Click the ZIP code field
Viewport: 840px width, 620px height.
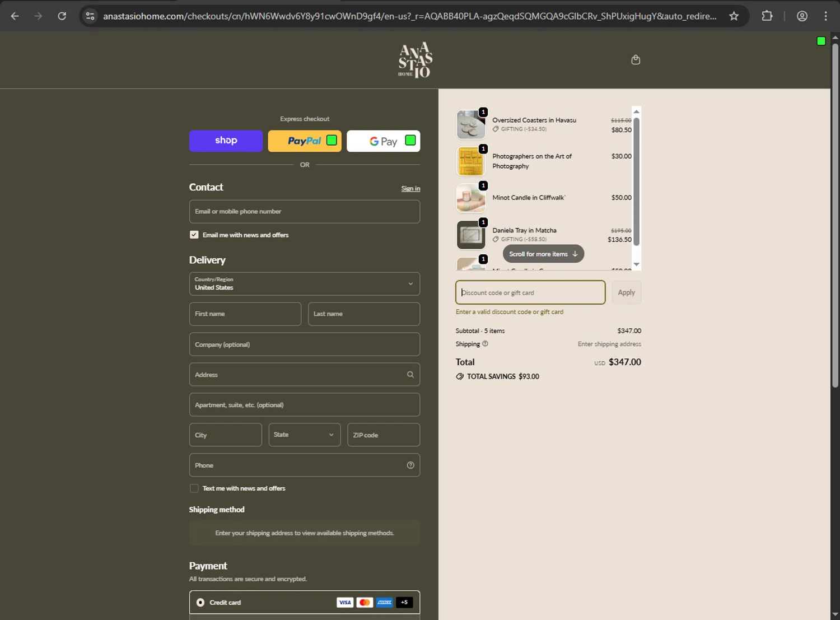[384, 435]
